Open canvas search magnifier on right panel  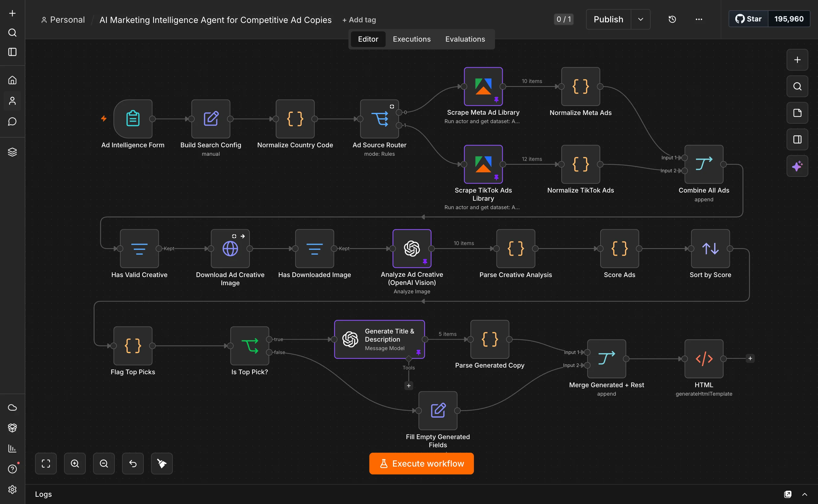click(x=797, y=86)
